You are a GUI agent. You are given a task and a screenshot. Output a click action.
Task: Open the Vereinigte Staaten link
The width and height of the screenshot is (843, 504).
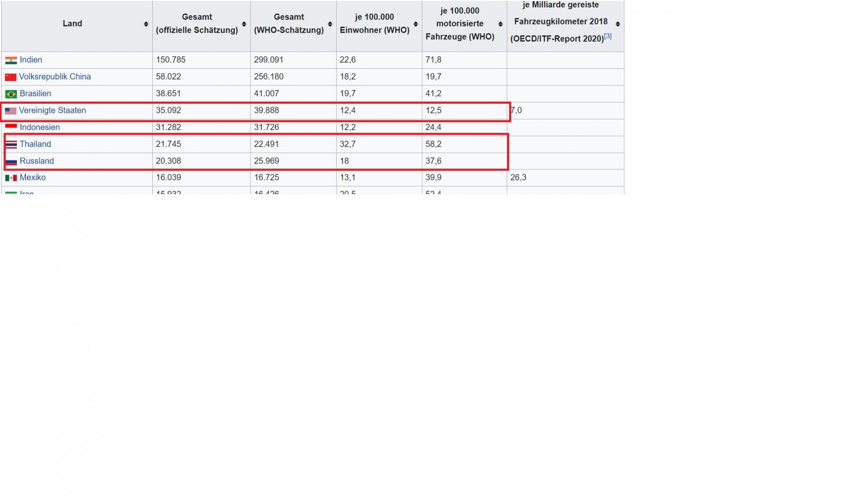(52, 110)
